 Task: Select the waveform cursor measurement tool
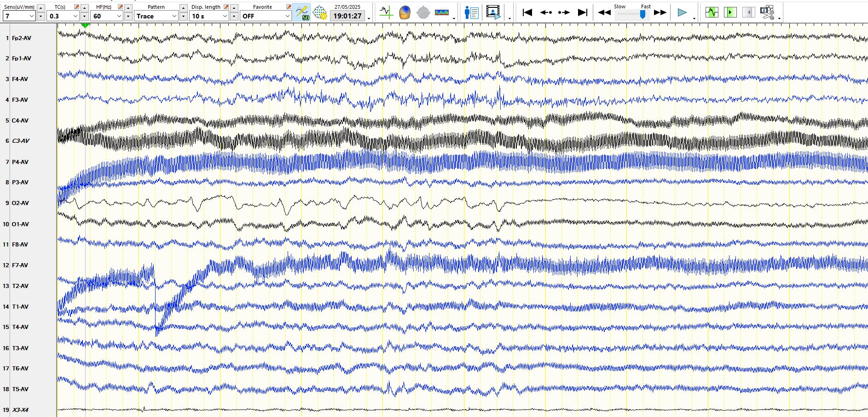(386, 12)
